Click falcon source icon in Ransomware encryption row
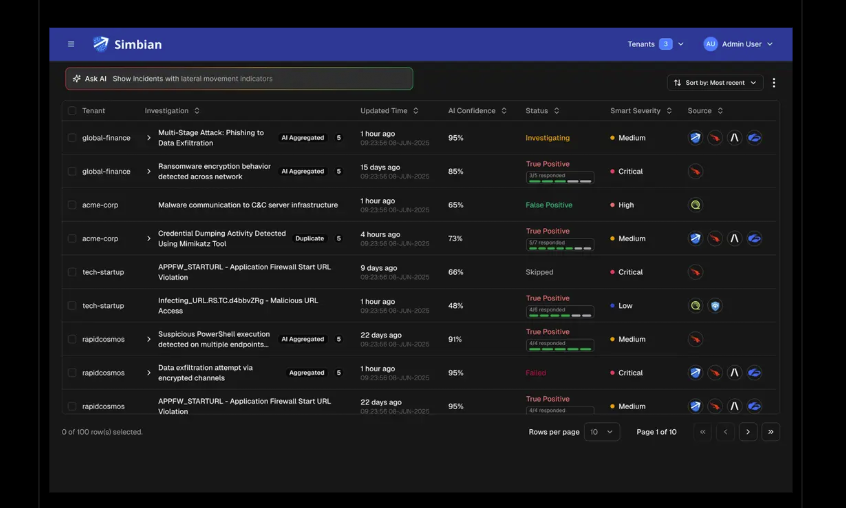Image resolution: width=846 pixels, height=508 pixels. (x=695, y=171)
